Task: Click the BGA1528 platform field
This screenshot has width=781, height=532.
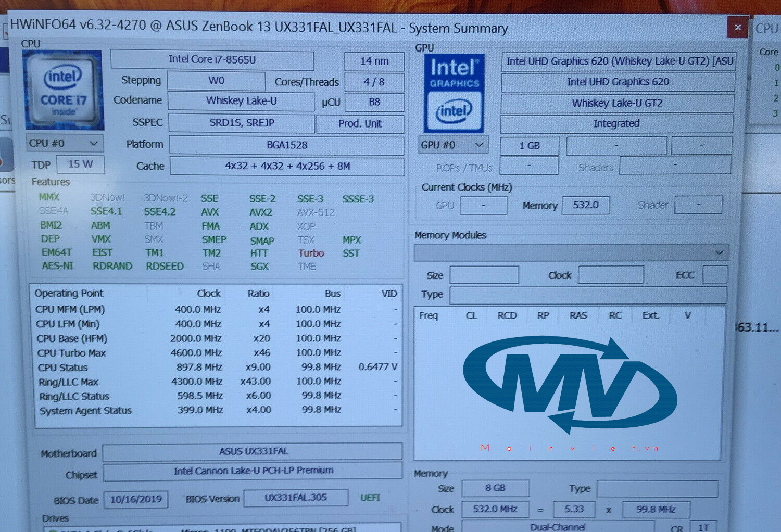Action: click(x=286, y=145)
